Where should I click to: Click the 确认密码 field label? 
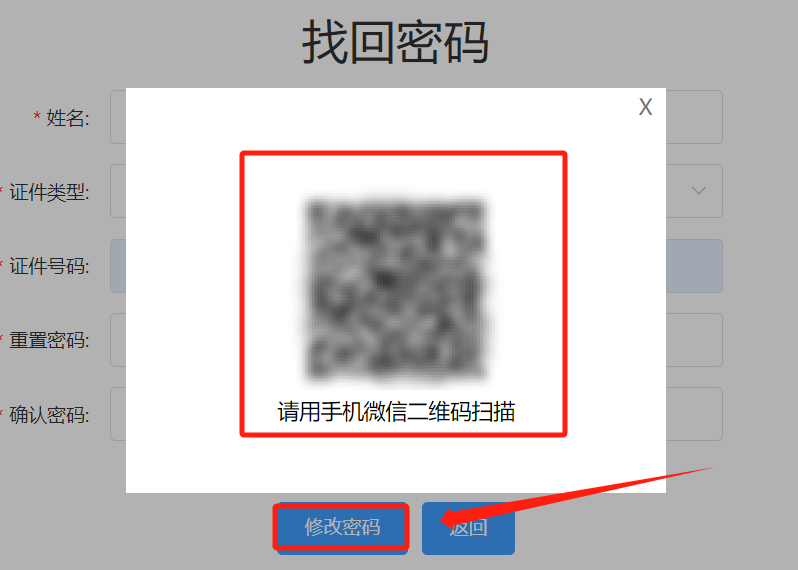(x=49, y=415)
